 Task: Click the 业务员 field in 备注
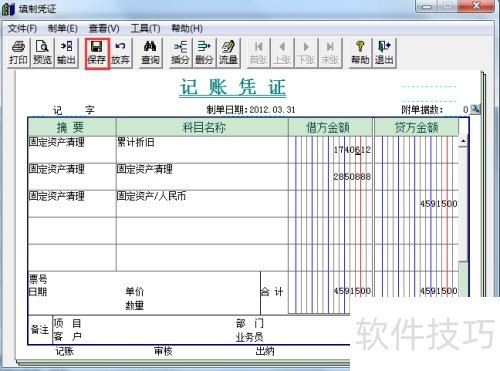pyautogui.click(x=250, y=337)
